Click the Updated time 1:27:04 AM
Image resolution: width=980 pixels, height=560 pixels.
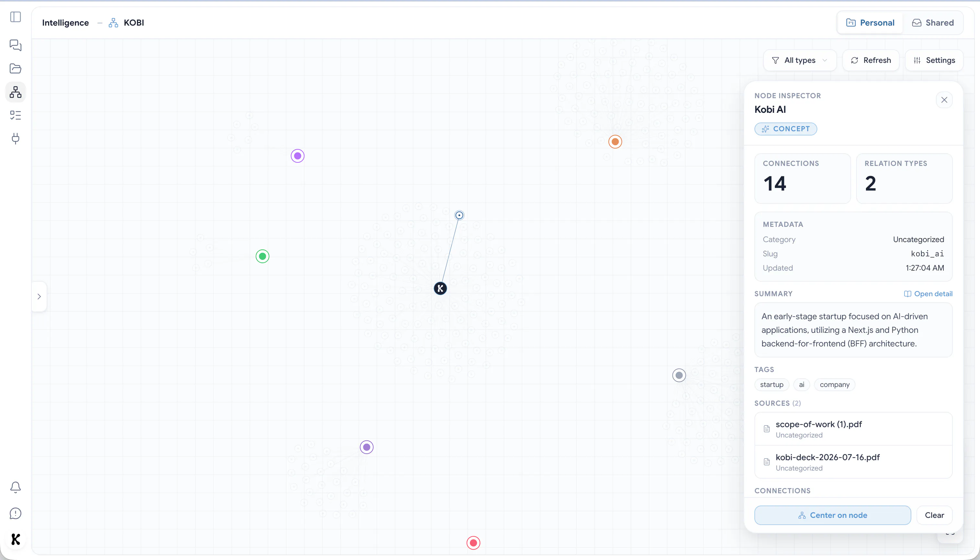(x=925, y=268)
